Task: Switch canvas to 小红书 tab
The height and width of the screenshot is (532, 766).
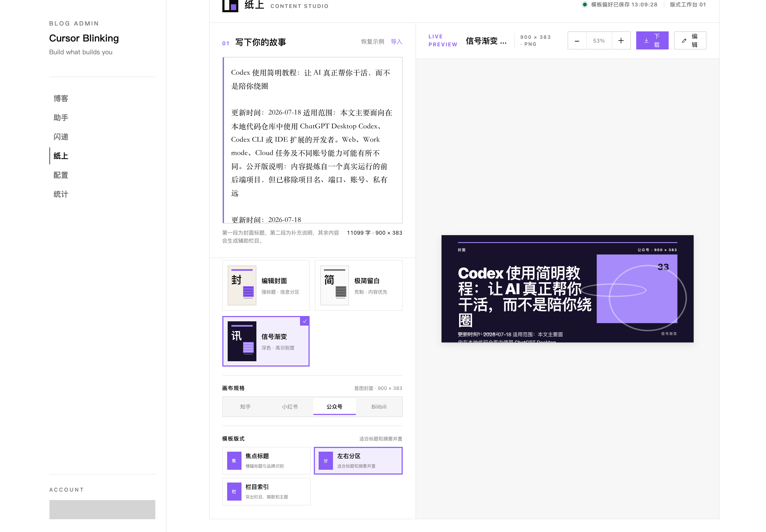Action: click(290, 407)
